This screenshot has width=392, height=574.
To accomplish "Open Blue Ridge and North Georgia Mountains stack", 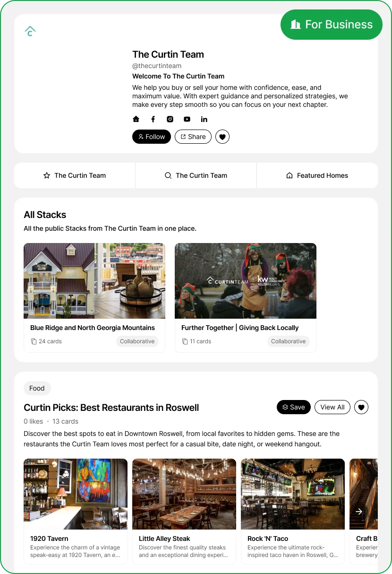I will point(94,298).
